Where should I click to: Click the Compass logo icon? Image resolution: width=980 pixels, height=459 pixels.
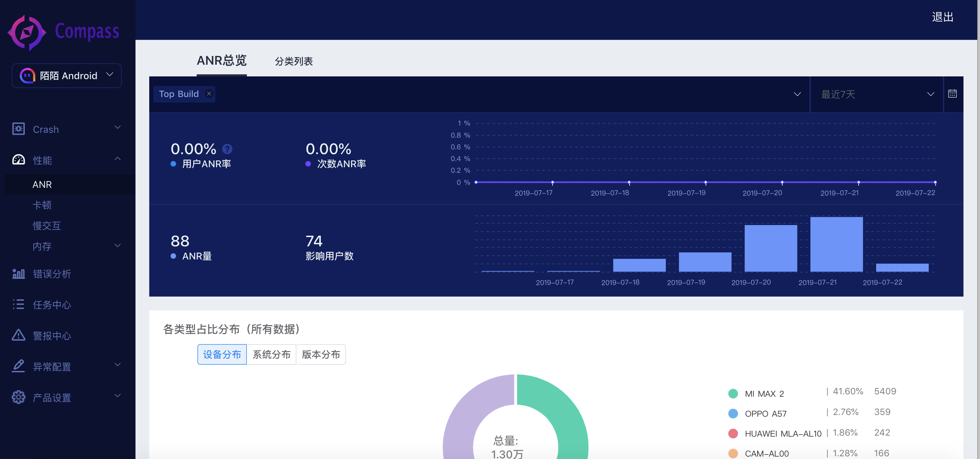click(x=26, y=33)
